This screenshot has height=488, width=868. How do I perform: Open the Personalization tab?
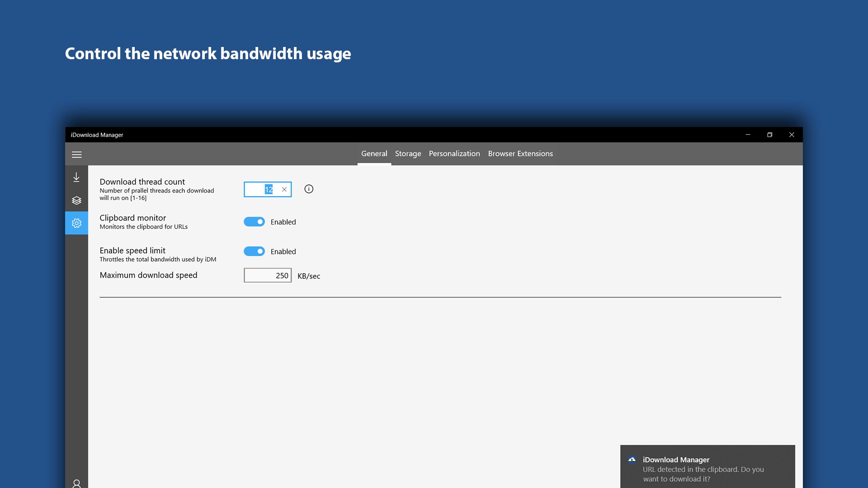click(454, 154)
